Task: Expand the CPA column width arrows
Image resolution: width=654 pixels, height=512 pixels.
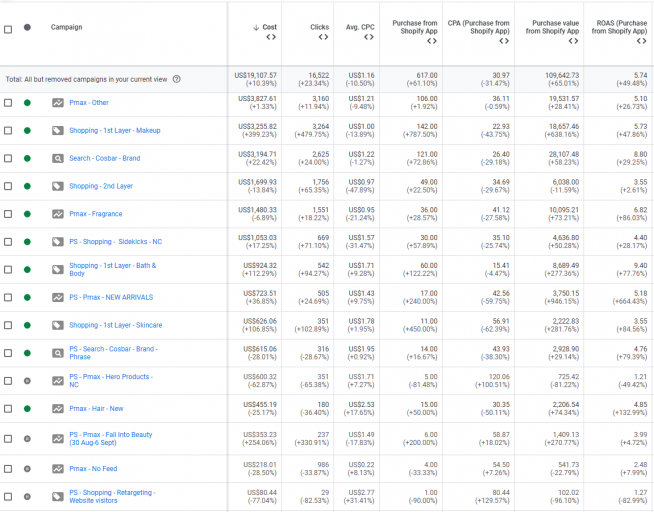Action: click(x=504, y=41)
